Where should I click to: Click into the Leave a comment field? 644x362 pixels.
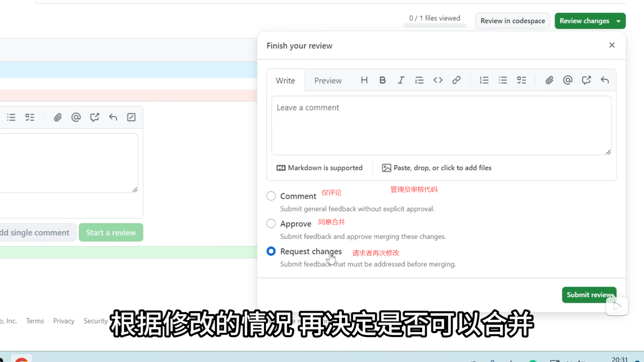(x=441, y=126)
